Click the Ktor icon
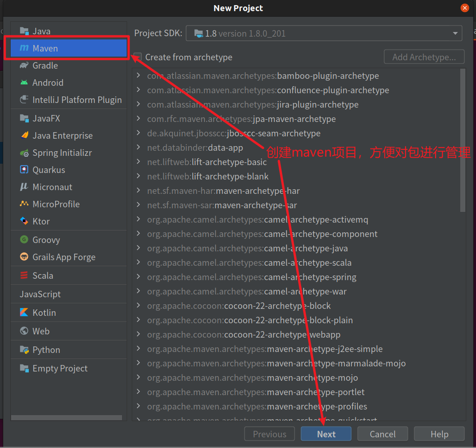Image resolution: width=476 pixels, height=448 pixels. coord(24,221)
